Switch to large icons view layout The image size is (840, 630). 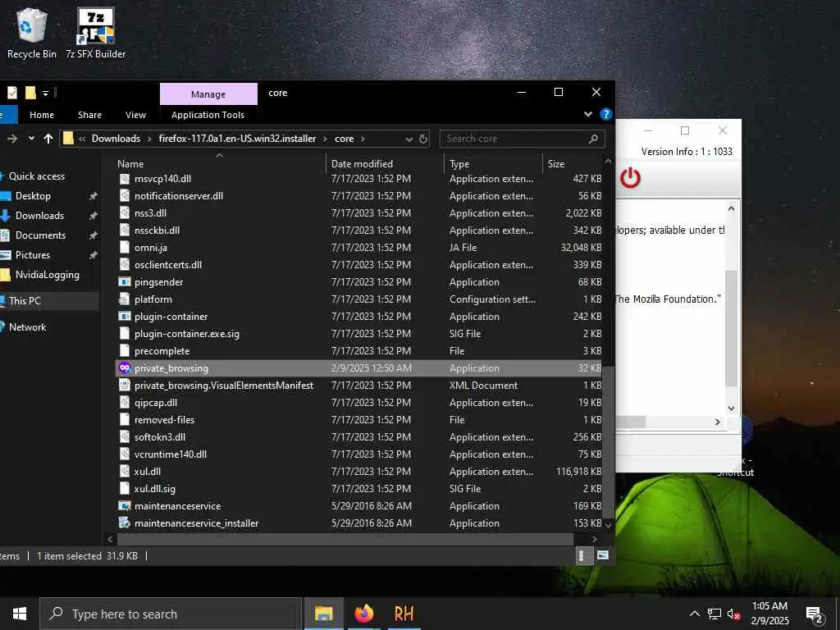pyautogui.click(x=603, y=555)
